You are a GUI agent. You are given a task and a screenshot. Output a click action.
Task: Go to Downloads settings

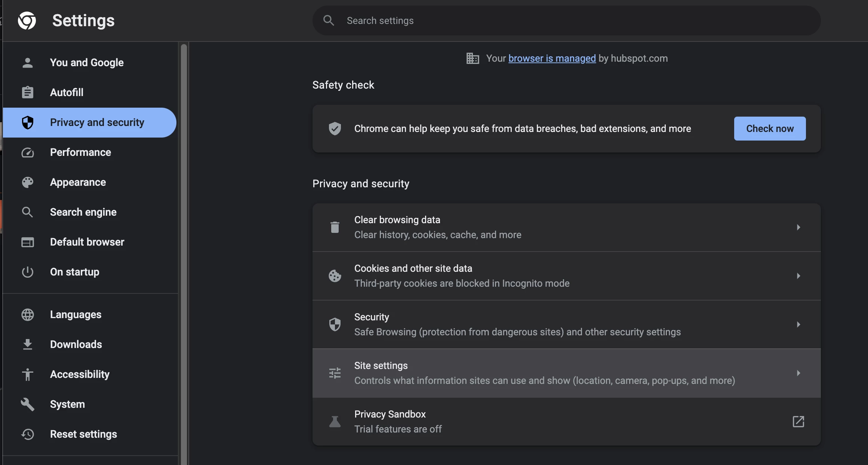coord(76,345)
